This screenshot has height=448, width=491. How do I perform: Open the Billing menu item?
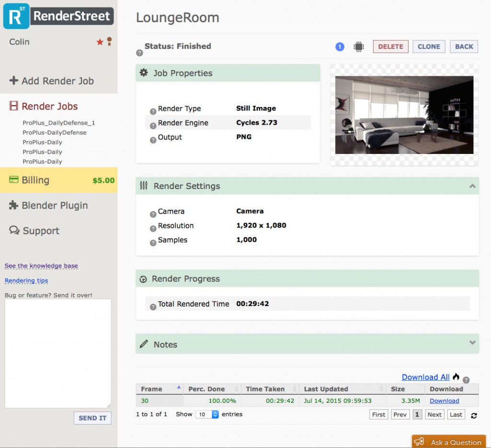[x=59, y=180]
